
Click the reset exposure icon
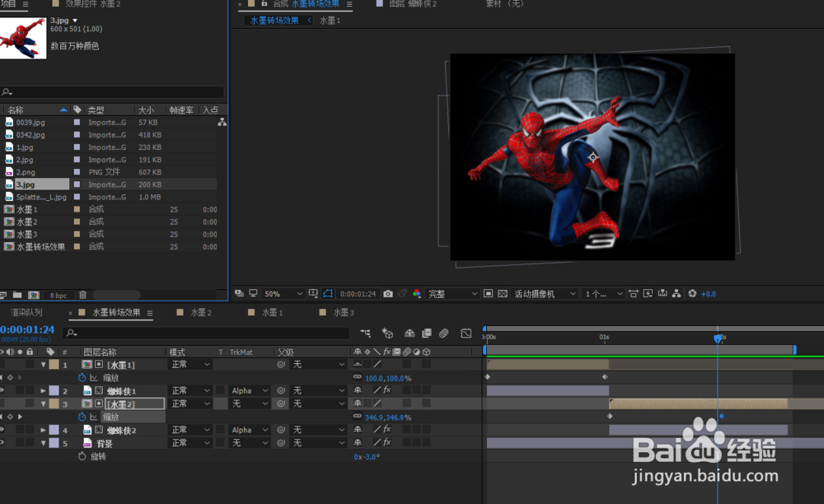tap(692, 293)
